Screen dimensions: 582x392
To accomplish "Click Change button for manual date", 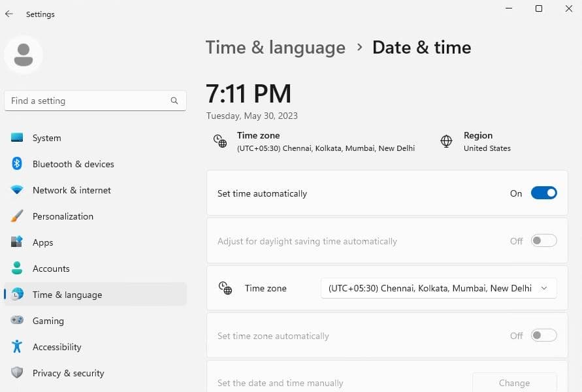I will click(x=514, y=383).
